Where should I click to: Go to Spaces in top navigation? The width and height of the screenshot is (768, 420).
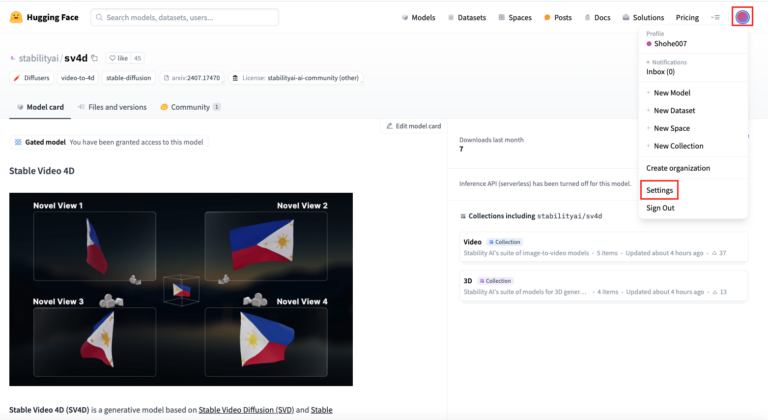click(x=515, y=18)
